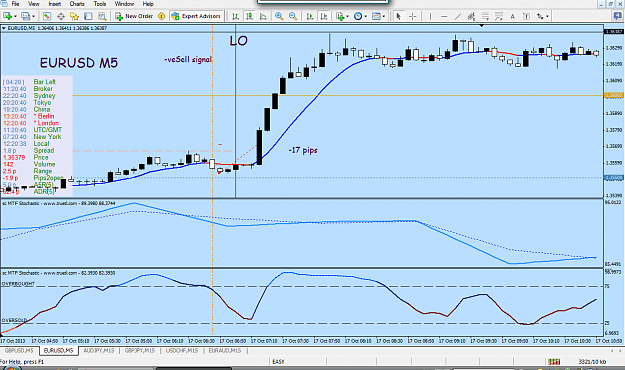The image size is (625, 370).
Task: Open the Tools menu
Action: 100,4
